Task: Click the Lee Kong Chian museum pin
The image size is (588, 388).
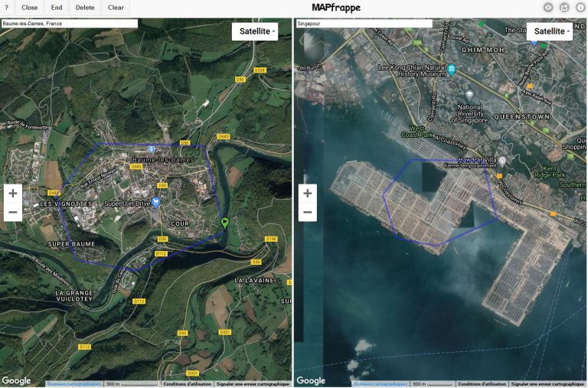Action: [452, 70]
